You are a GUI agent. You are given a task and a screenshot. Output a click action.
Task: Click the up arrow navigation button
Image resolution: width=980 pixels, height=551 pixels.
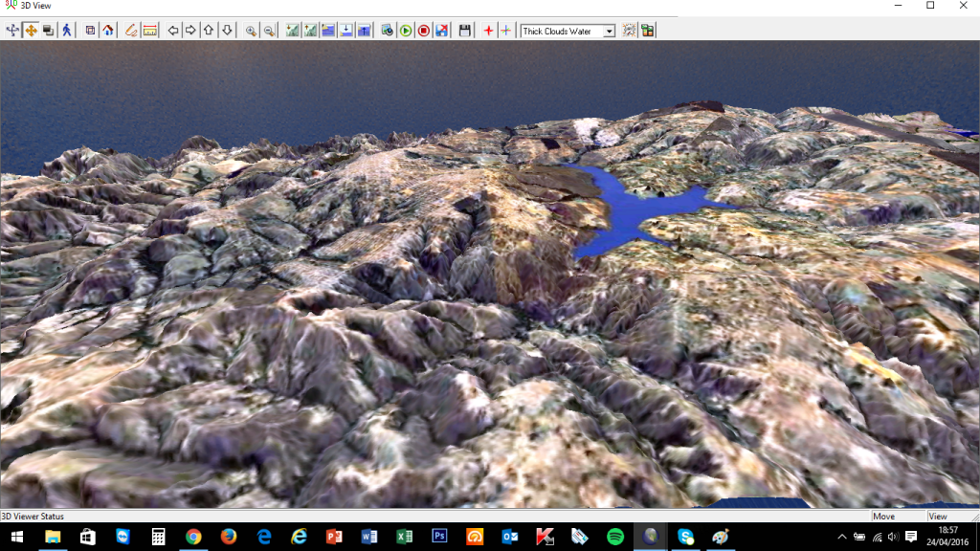(x=209, y=31)
